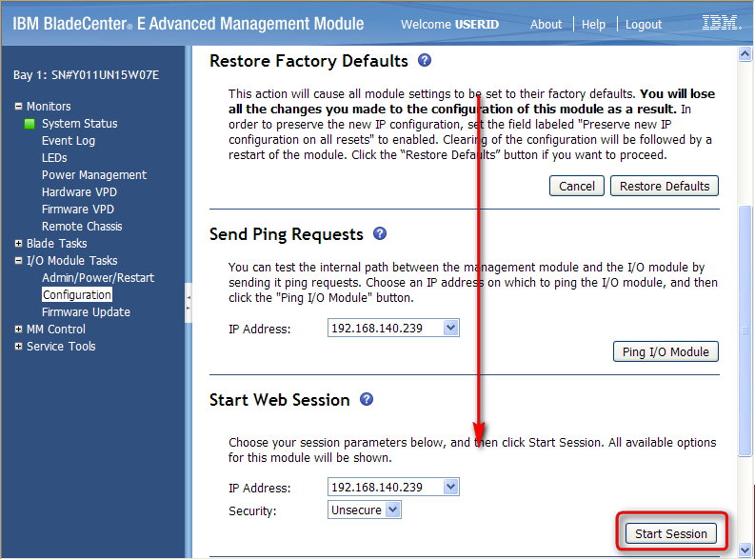The image size is (755, 560).
Task: Click the Blade Tasks label
Action: (57, 244)
